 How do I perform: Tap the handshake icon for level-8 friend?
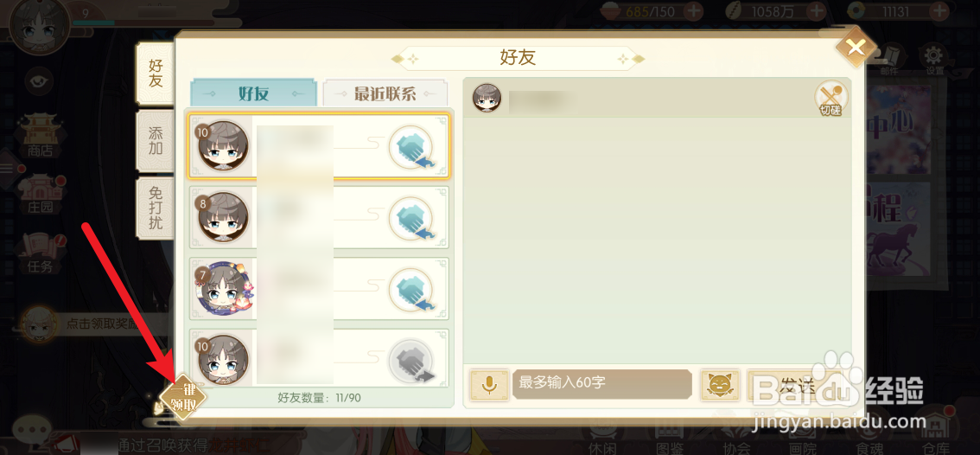coord(411,219)
